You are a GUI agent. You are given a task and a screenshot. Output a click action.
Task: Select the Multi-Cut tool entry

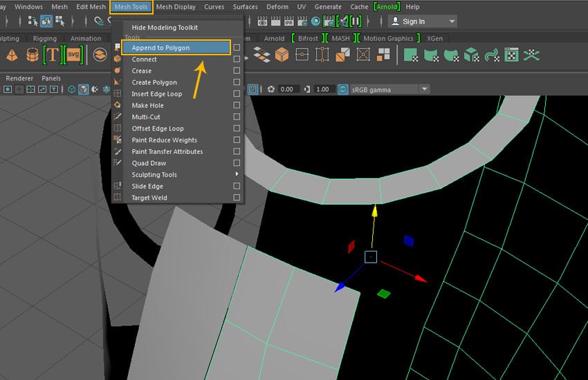point(146,117)
